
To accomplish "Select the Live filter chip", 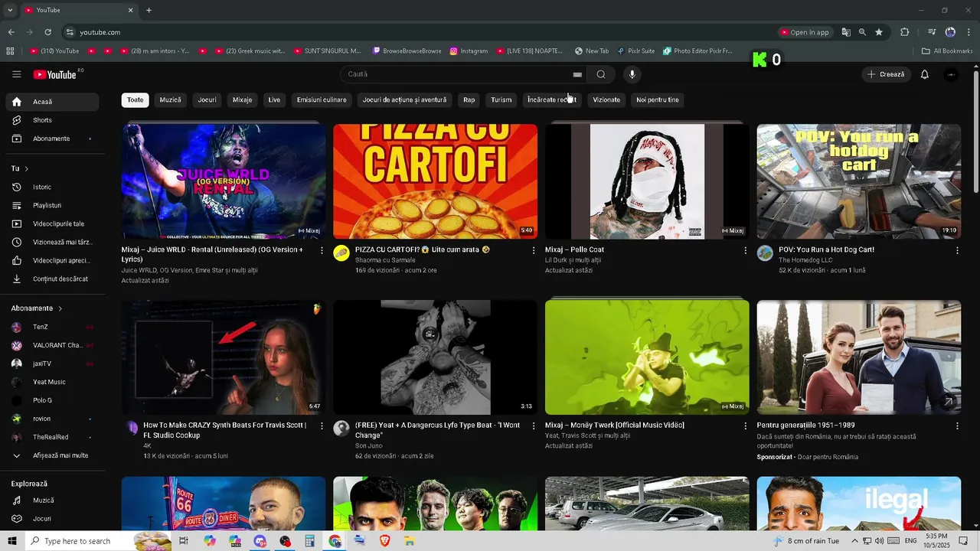I will tap(274, 99).
